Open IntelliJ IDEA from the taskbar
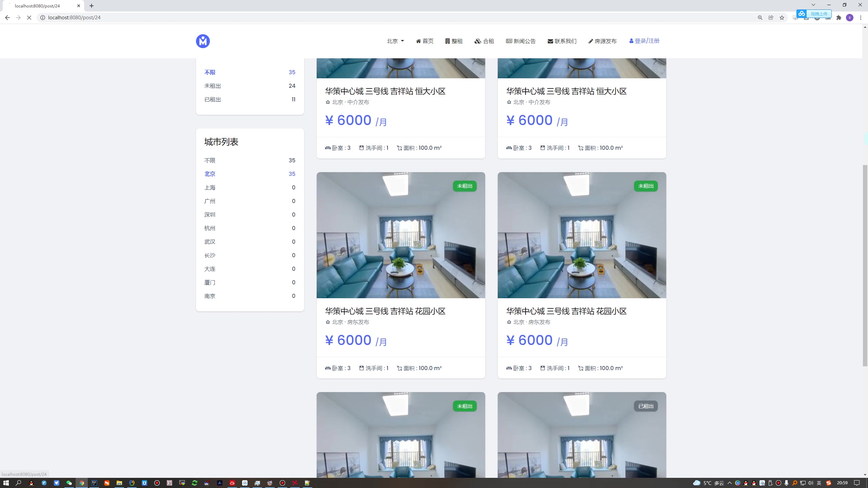The height and width of the screenshot is (488, 868). [94, 483]
